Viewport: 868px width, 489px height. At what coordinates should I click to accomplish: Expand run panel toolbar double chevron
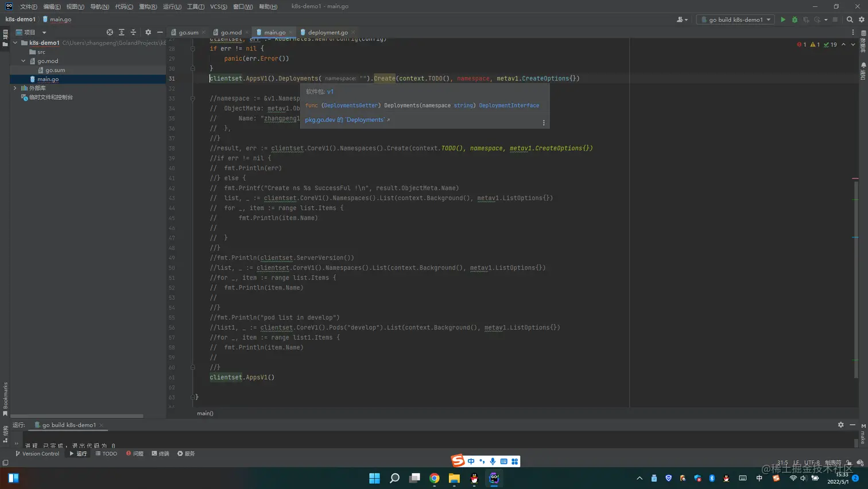17,443
